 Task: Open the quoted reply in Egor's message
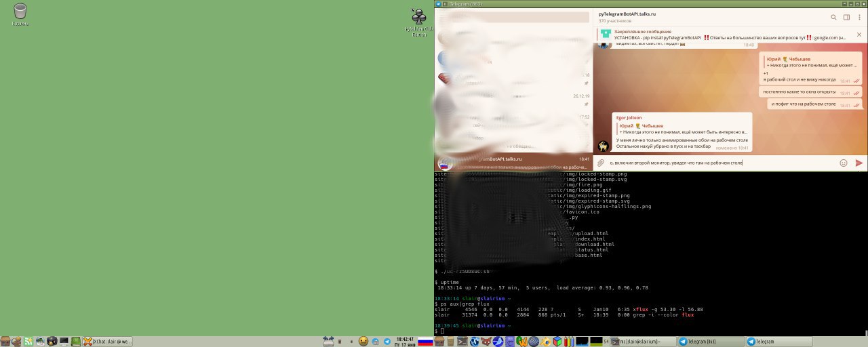pos(682,128)
